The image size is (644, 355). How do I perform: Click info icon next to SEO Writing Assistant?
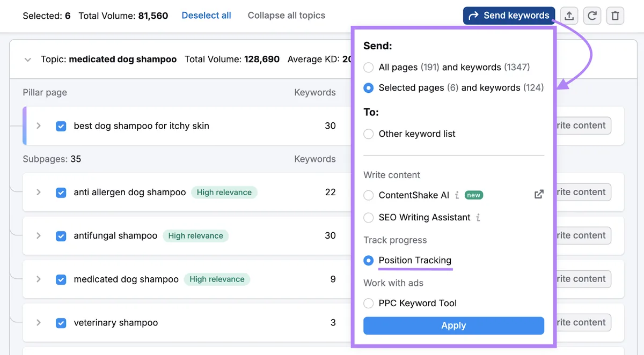point(478,217)
